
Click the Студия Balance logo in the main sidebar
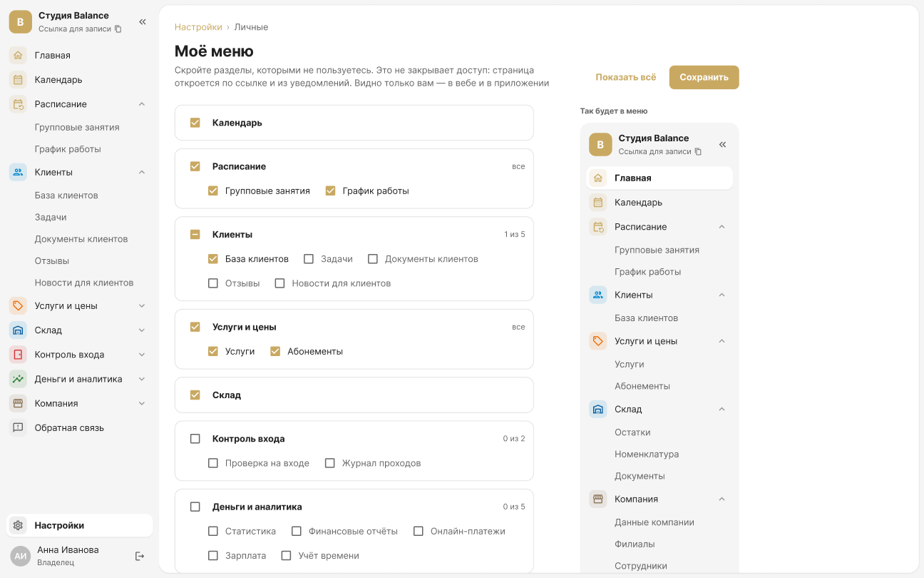coord(20,22)
